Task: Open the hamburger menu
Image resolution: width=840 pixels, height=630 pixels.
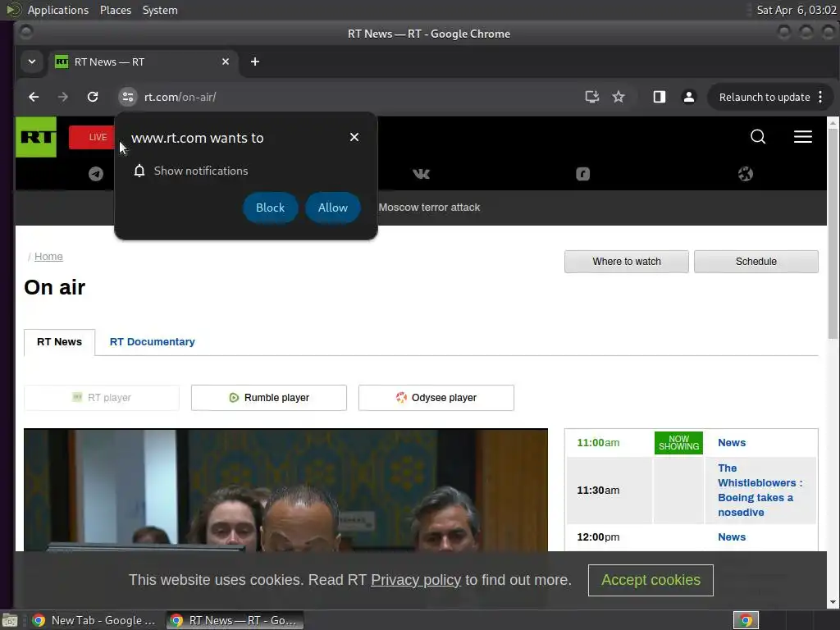Action: 802,137
